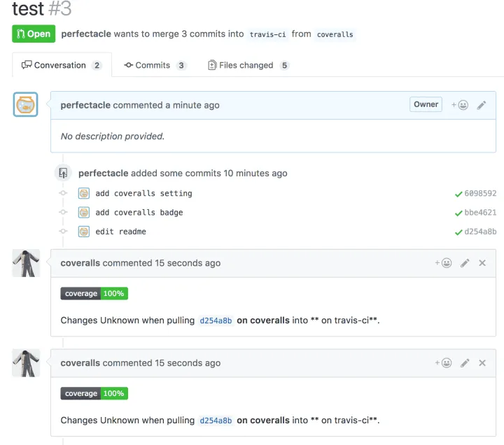Add reaction to first coveralls comment
The image size is (504, 445).
443,263
